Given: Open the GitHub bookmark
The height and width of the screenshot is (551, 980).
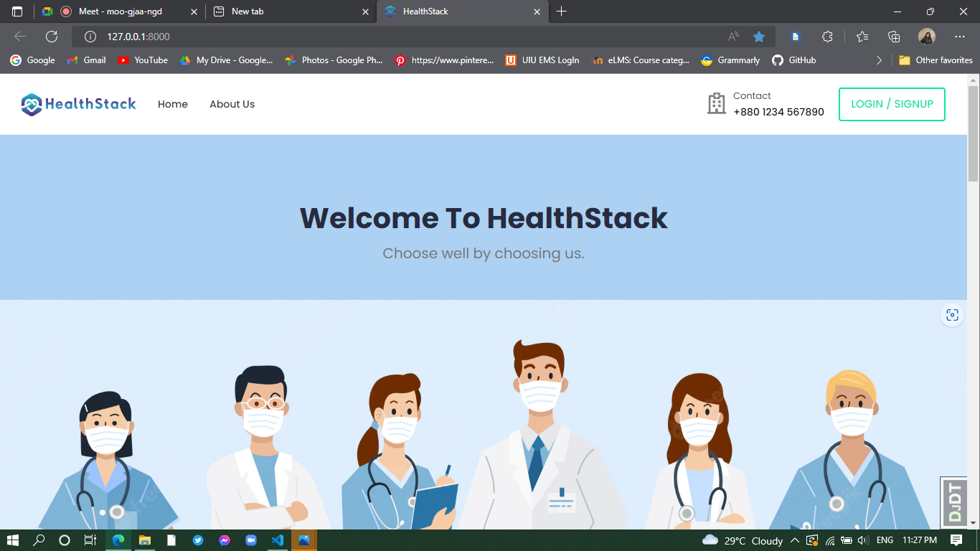Looking at the screenshot, I should [793, 60].
